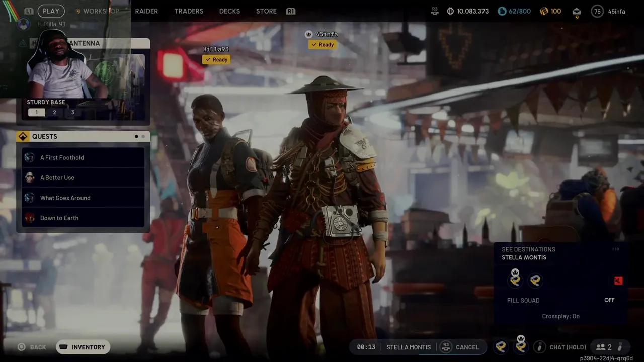Click first squad avatar in bottom bar
This screenshot has height=362, width=644.
pyautogui.click(x=501, y=346)
